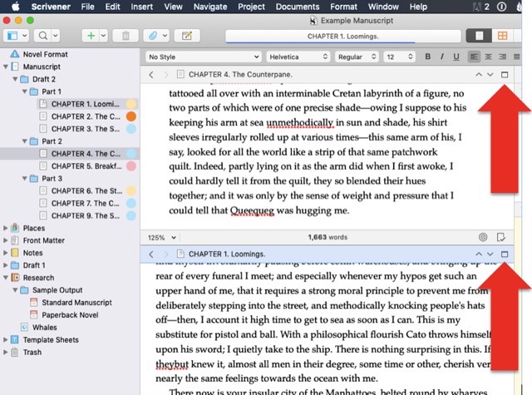This screenshot has width=532, height=395.
Task: Click the Compose quick note icon
Action: (x=187, y=36)
